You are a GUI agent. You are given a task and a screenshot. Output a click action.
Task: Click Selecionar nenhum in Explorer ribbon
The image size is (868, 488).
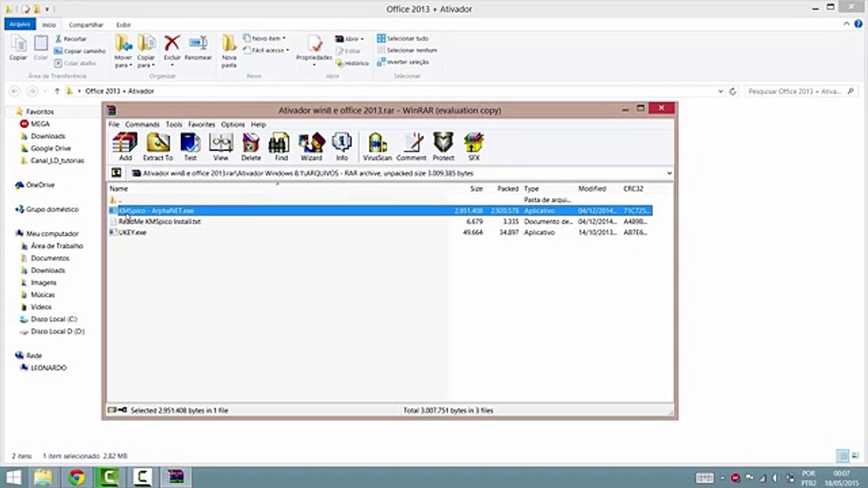click(407, 50)
